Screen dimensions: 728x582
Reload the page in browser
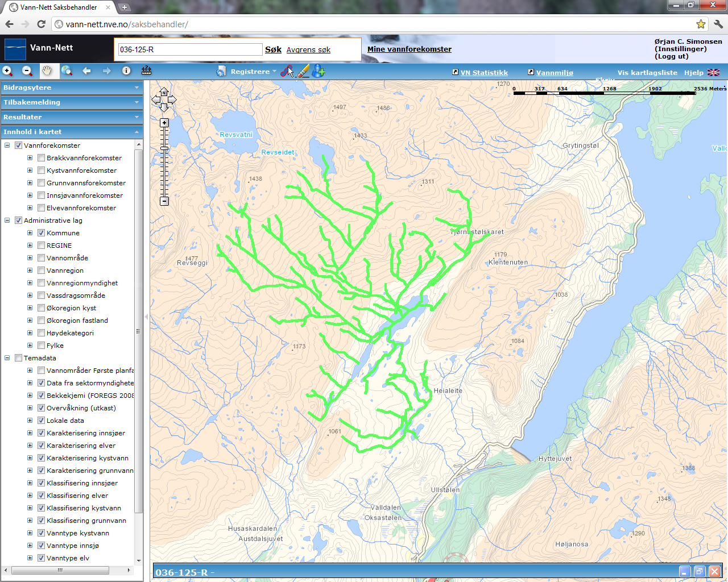click(x=41, y=24)
